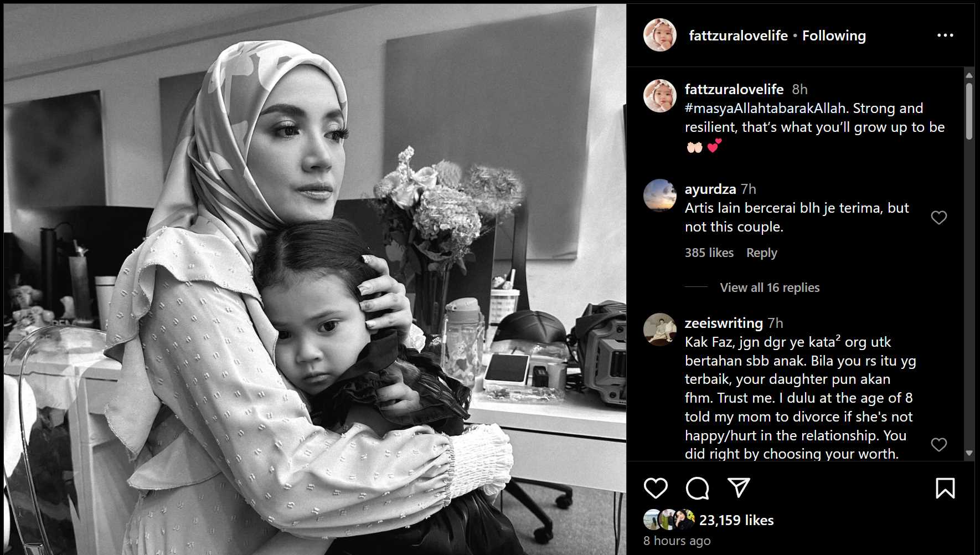View the 385 likes on ayurdza's comment
The height and width of the screenshot is (555, 980).
click(x=709, y=253)
